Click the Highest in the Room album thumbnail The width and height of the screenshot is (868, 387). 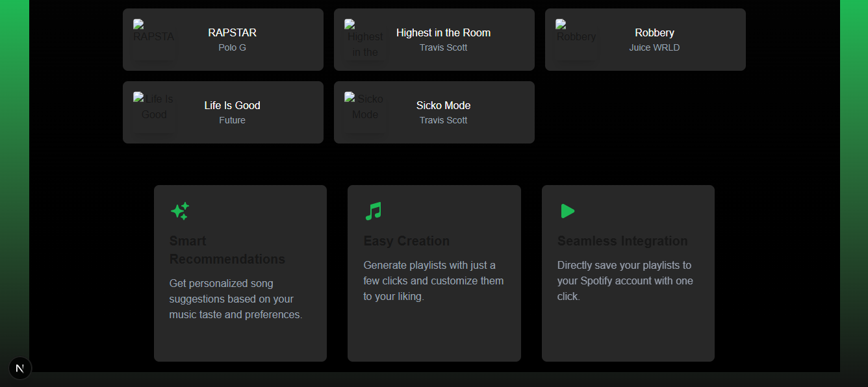tap(365, 40)
